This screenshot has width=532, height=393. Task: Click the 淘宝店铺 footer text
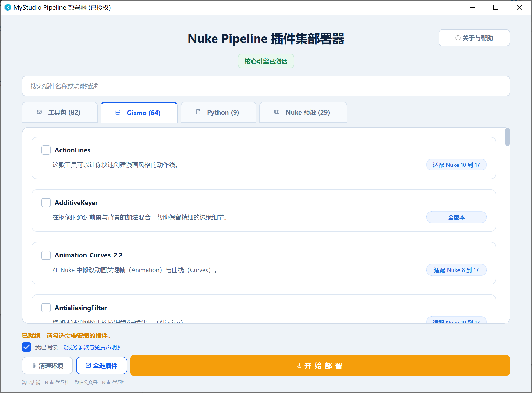(x=46, y=382)
